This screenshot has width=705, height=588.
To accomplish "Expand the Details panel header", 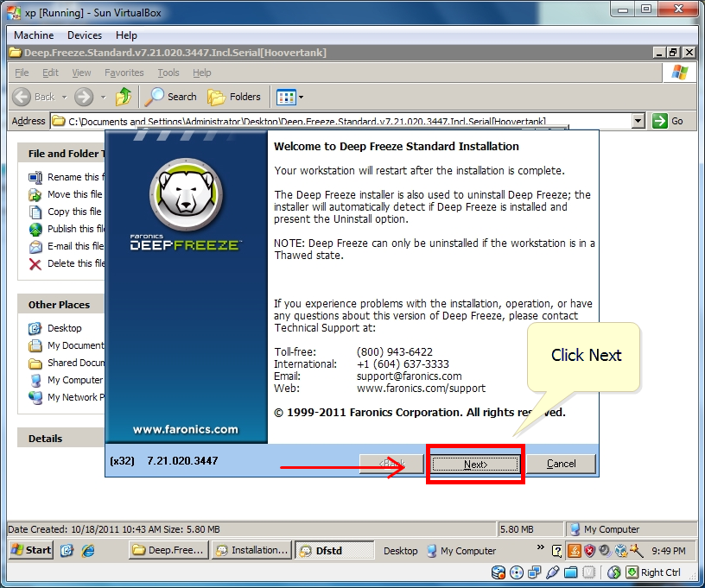I will (x=61, y=439).
